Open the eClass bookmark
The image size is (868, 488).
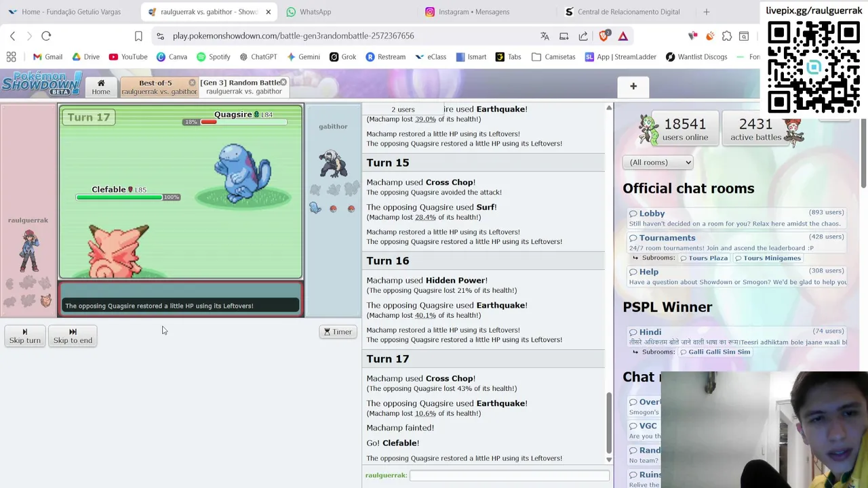431,57
